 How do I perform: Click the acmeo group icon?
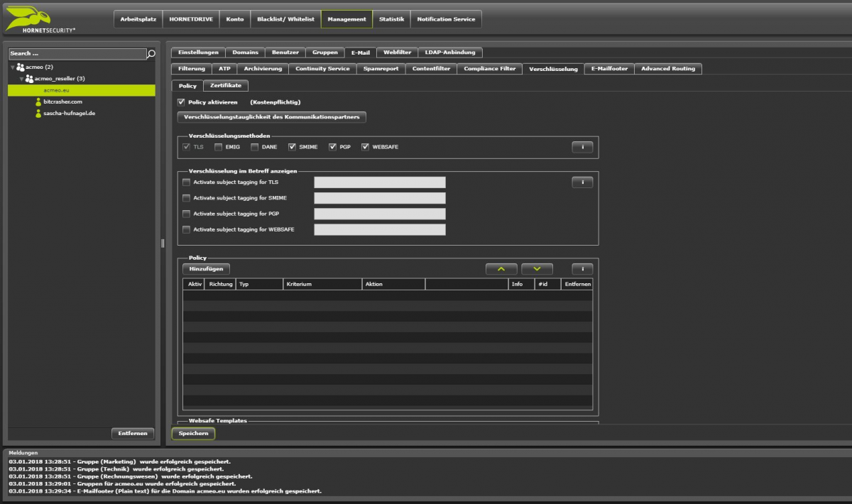click(x=20, y=67)
